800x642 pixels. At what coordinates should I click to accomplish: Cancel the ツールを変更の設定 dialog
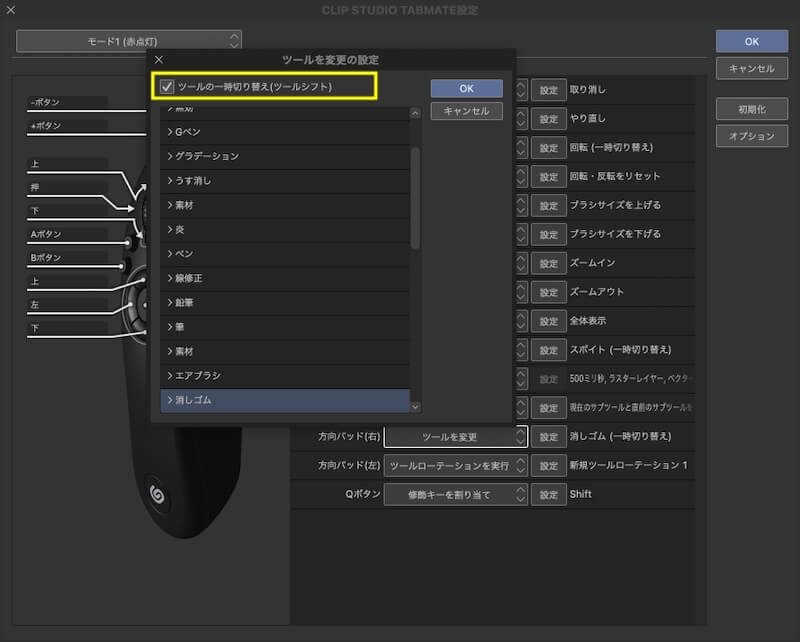[x=466, y=111]
